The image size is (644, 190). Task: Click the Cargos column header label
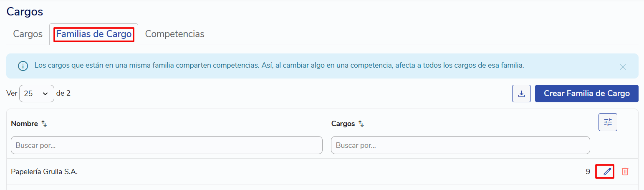click(x=343, y=124)
